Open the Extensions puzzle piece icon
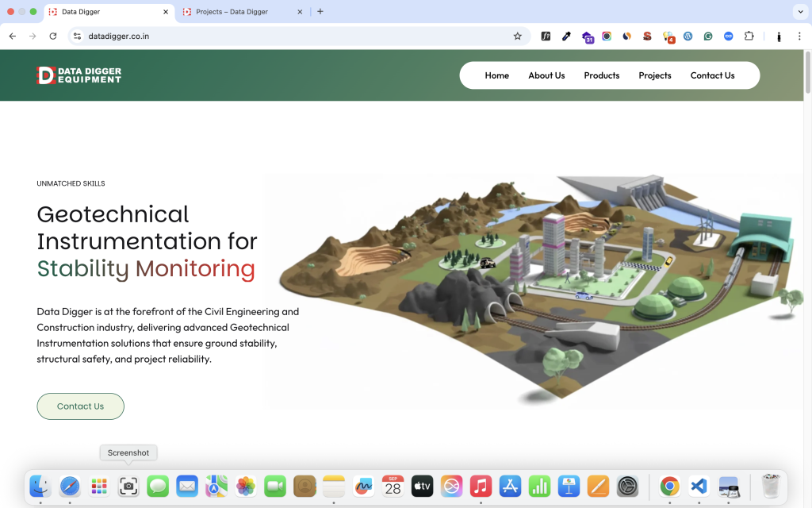812x508 pixels. (x=749, y=36)
